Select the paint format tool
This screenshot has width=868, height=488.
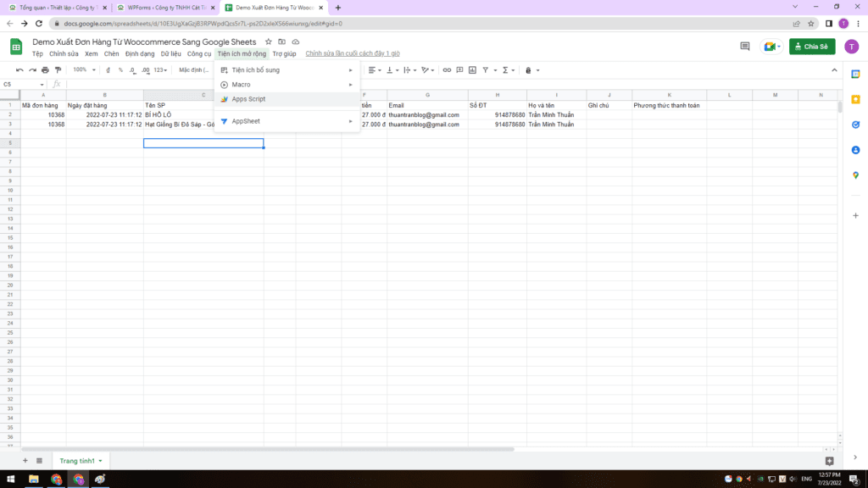[58, 70]
